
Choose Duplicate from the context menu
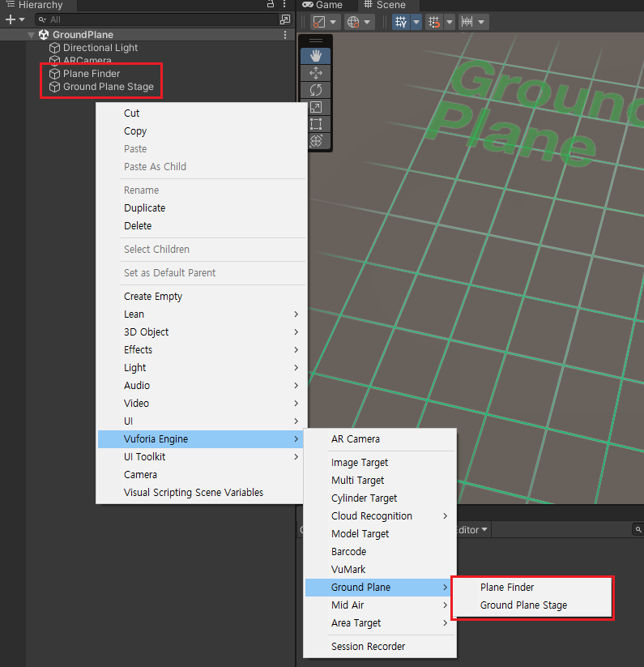click(200, 208)
